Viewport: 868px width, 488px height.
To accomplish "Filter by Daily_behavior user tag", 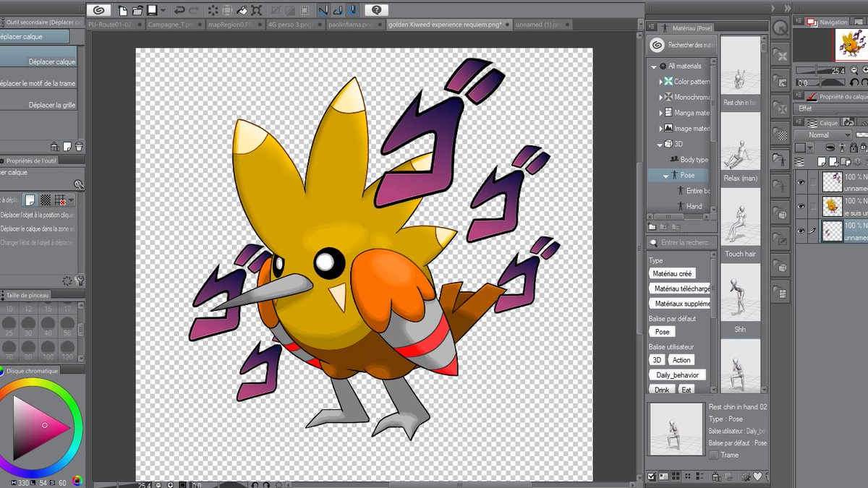I will pyautogui.click(x=678, y=375).
